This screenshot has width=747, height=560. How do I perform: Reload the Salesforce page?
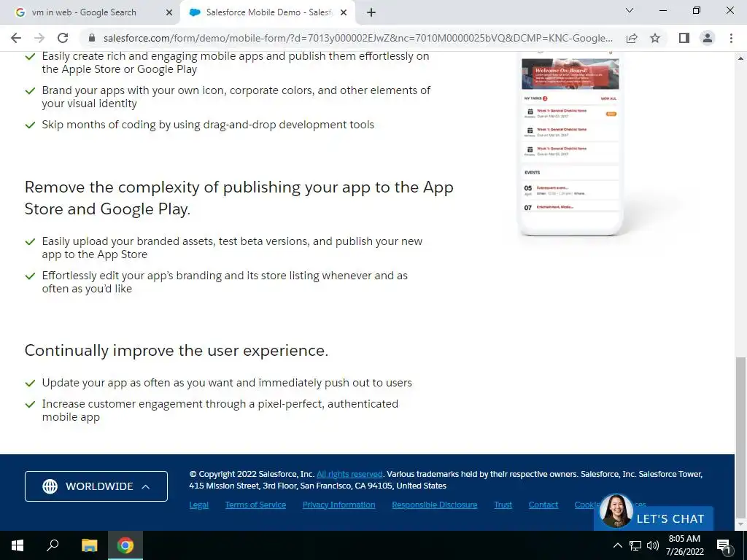[x=63, y=38]
